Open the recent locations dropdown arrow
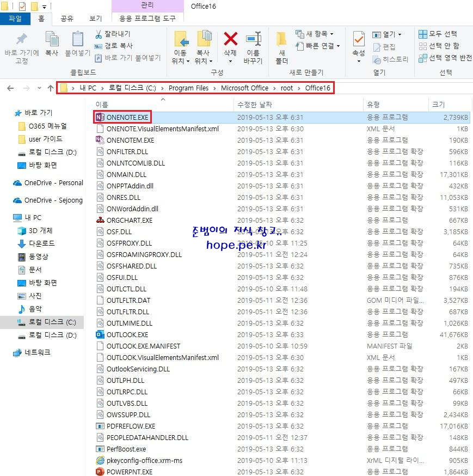 39,88
